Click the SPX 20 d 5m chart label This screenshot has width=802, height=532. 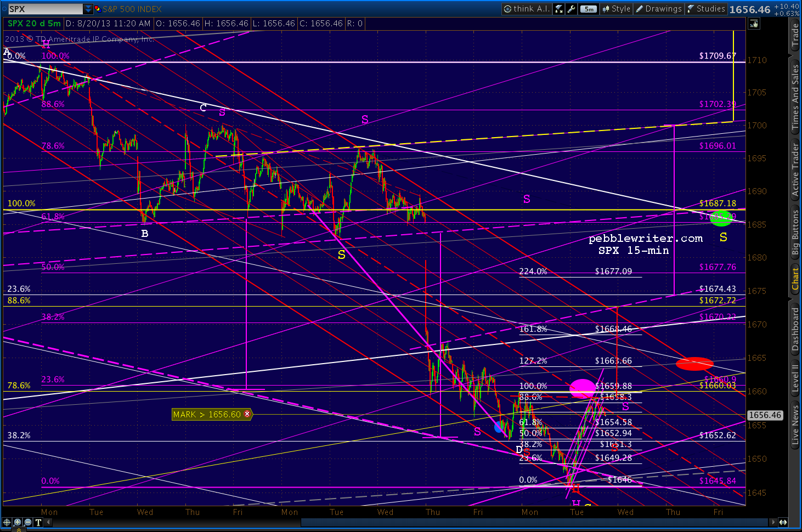pos(34,24)
